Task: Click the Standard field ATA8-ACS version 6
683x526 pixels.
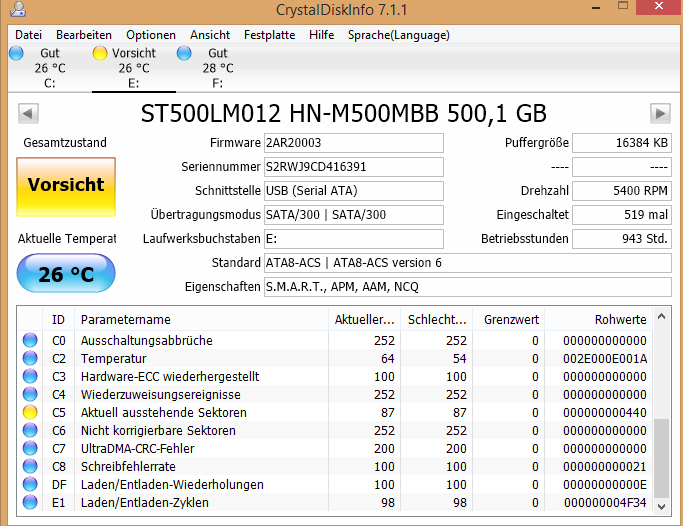Action: (x=468, y=263)
